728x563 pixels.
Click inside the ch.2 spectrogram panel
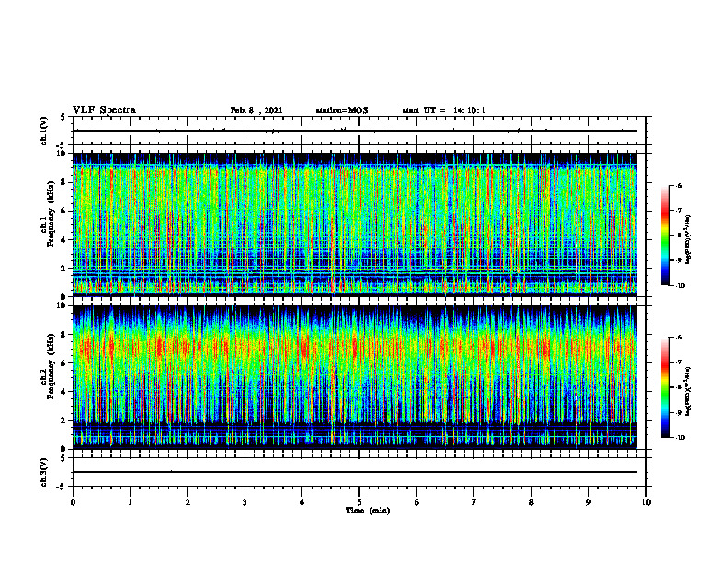click(355, 377)
